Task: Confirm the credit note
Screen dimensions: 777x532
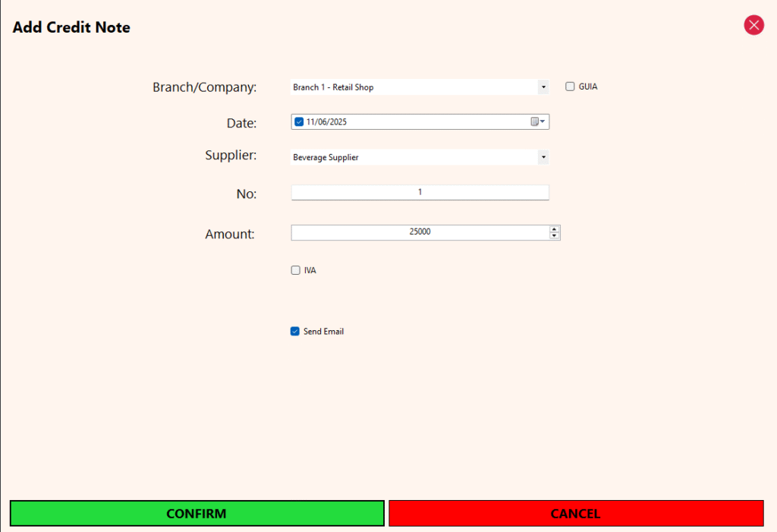Action: click(x=197, y=513)
